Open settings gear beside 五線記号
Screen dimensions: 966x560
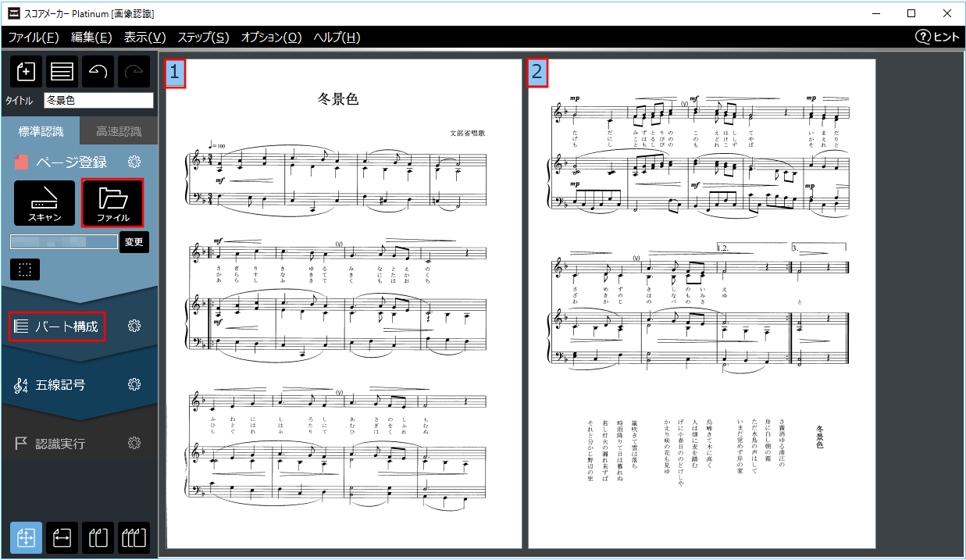tap(134, 384)
